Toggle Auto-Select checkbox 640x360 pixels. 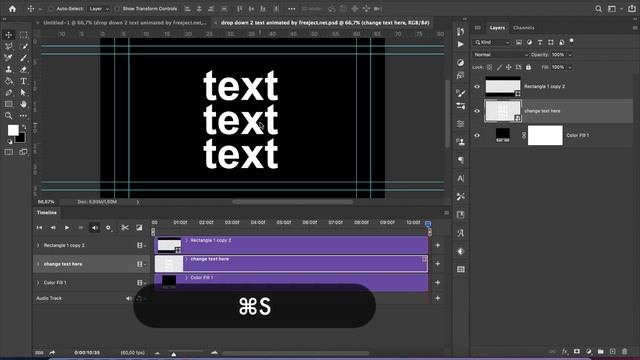(51, 9)
